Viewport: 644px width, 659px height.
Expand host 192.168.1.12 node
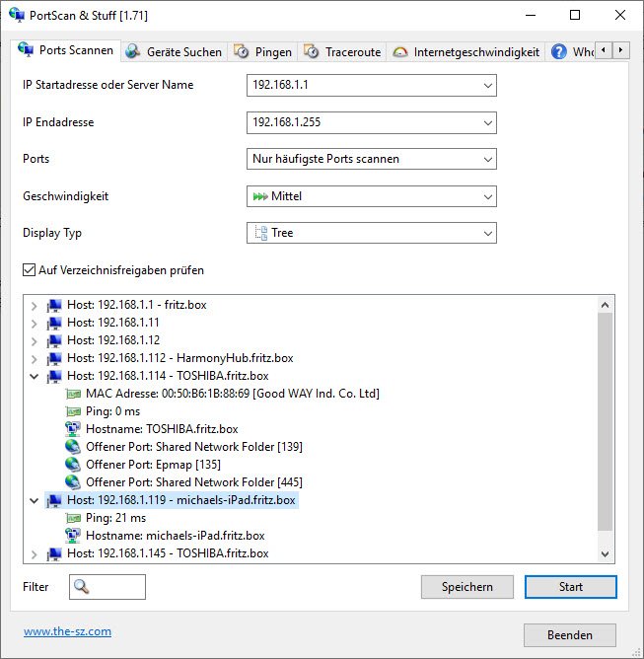(x=35, y=341)
